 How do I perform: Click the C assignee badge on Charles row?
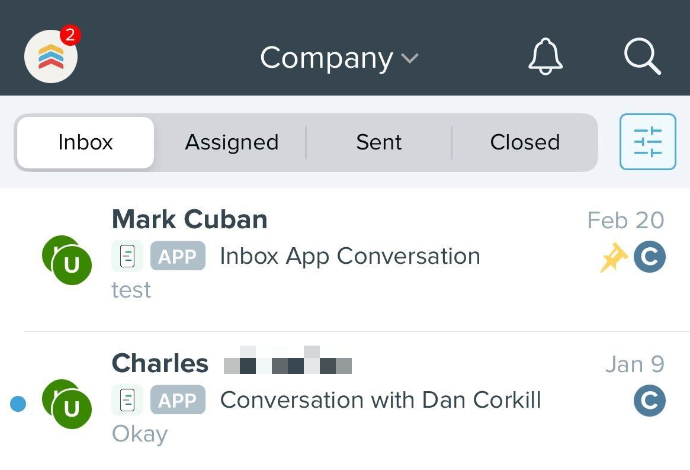pyautogui.click(x=650, y=400)
